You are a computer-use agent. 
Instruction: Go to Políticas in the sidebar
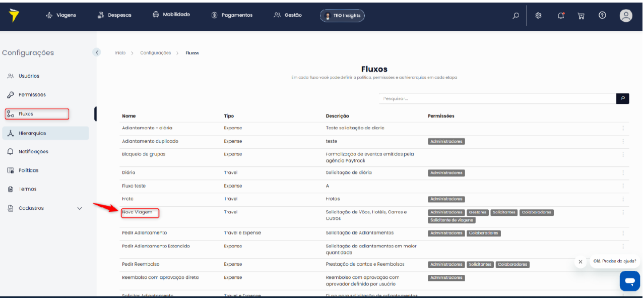pyautogui.click(x=23, y=170)
